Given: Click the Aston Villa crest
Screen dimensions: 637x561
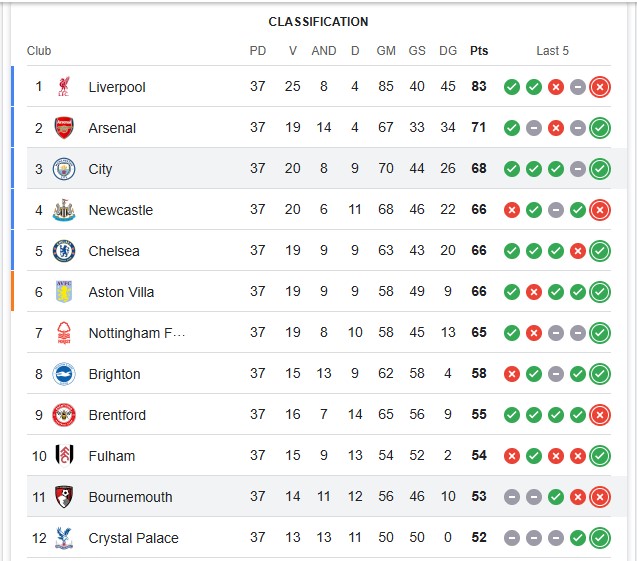Looking at the screenshot, I should tap(64, 292).
